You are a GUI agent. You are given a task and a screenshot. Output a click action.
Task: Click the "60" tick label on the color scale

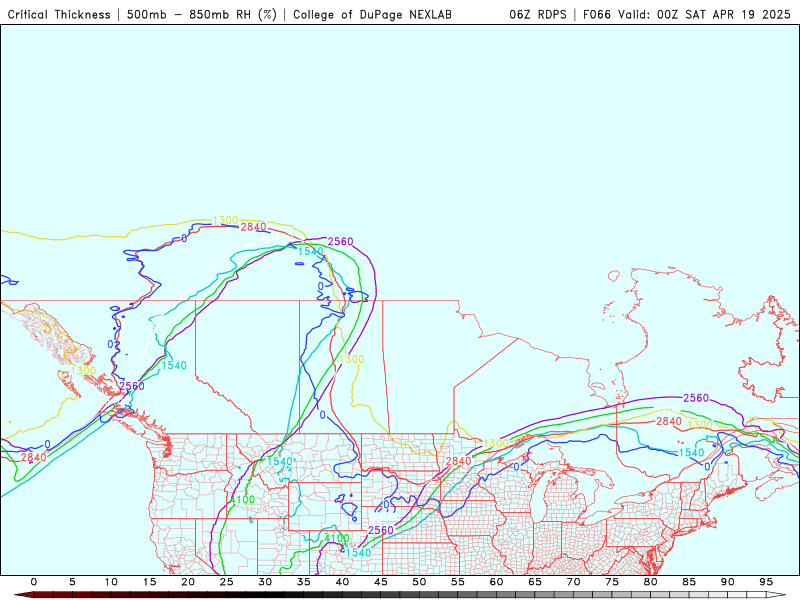click(x=496, y=582)
